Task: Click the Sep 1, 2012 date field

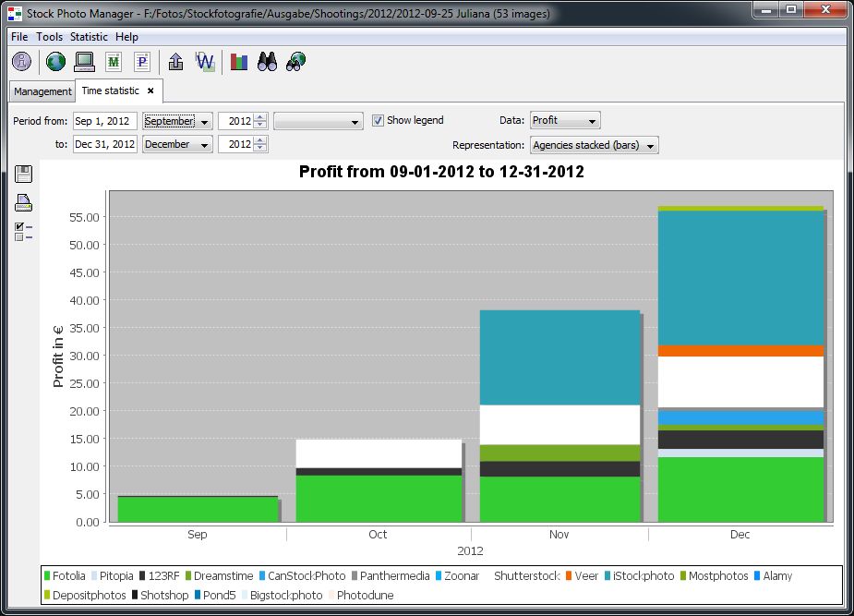Action: tap(105, 121)
